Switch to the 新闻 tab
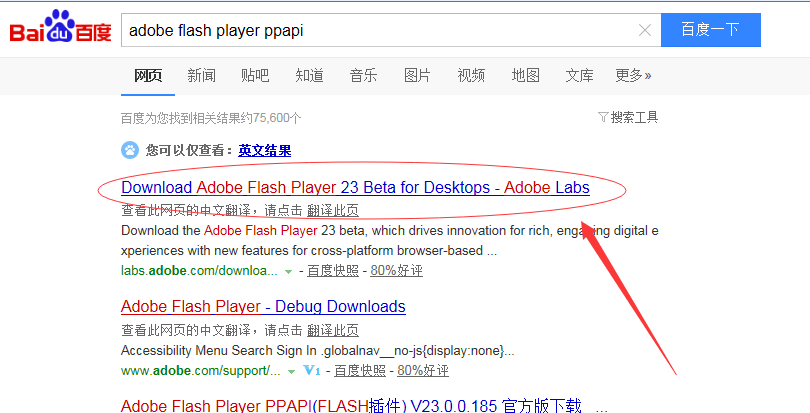This screenshot has width=810, height=413. (201, 75)
